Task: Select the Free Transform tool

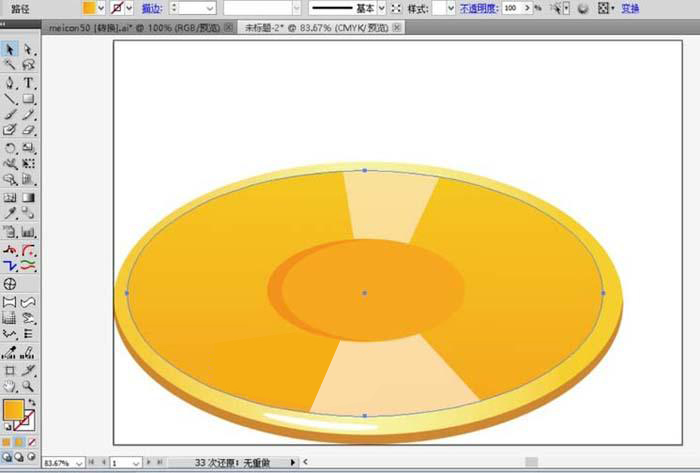Action: pos(29,164)
